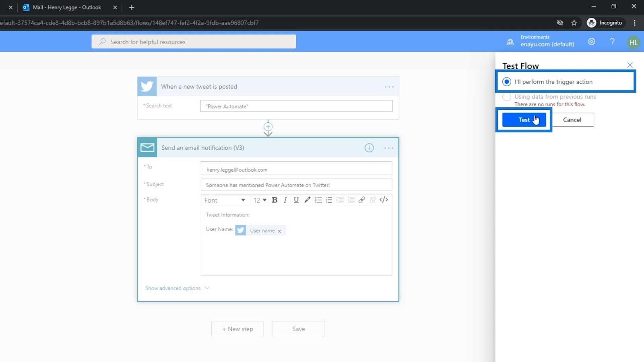Click 'Send an email notification (V3)' title
This screenshot has height=362, width=644.
point(202,148)
